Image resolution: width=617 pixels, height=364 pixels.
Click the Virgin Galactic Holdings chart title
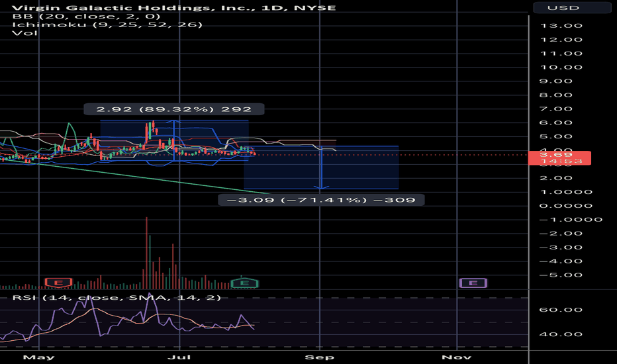(x=174, y=7)
